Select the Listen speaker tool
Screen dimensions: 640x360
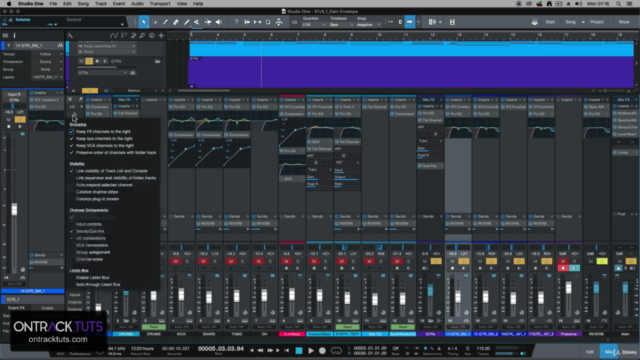[x=218, y=22]
